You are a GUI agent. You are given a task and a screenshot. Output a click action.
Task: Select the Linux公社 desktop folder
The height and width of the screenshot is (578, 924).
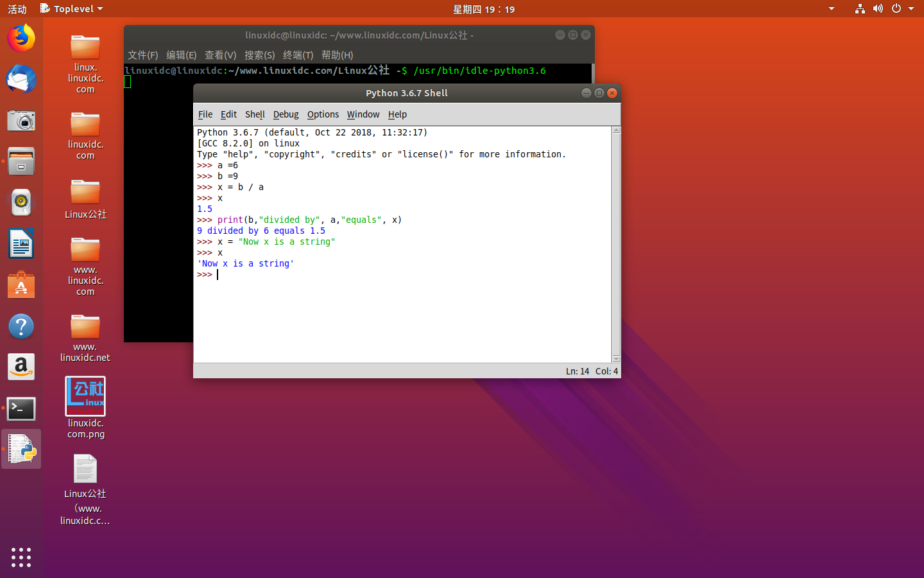pyautogui.click(x=85, y=199)
